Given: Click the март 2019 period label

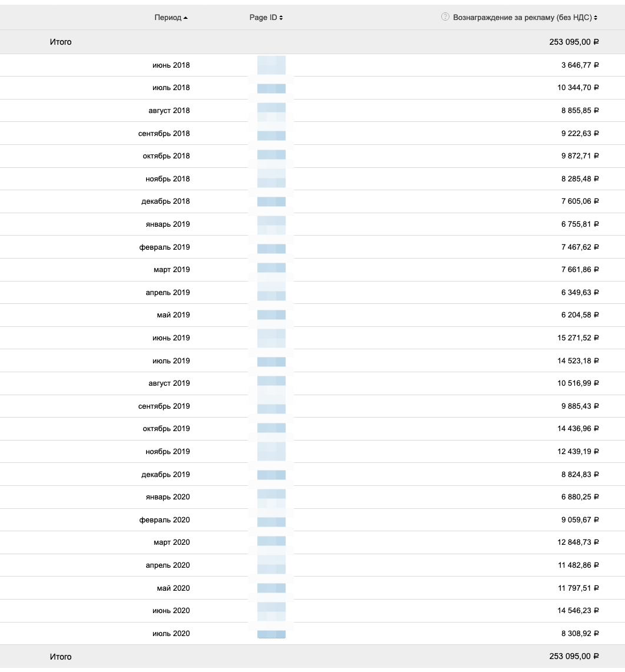Looking at the screenshot, I should (x=171, y=270).
